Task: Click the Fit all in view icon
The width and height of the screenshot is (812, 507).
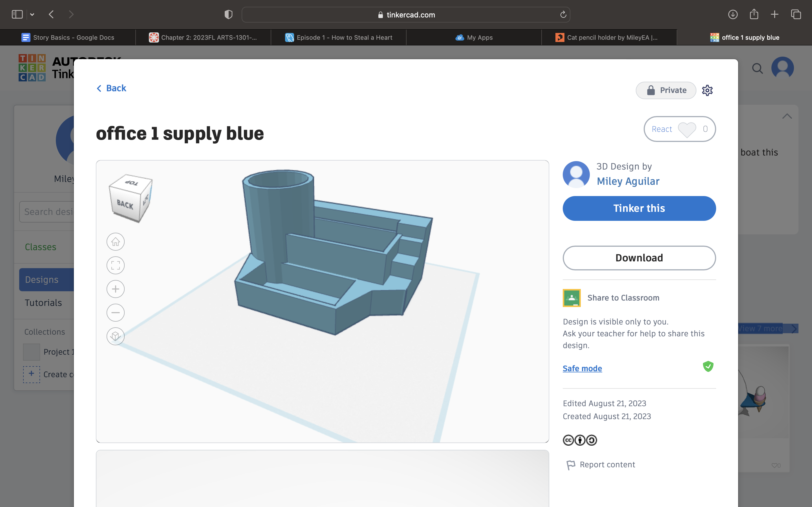Action: click(115, 265)
